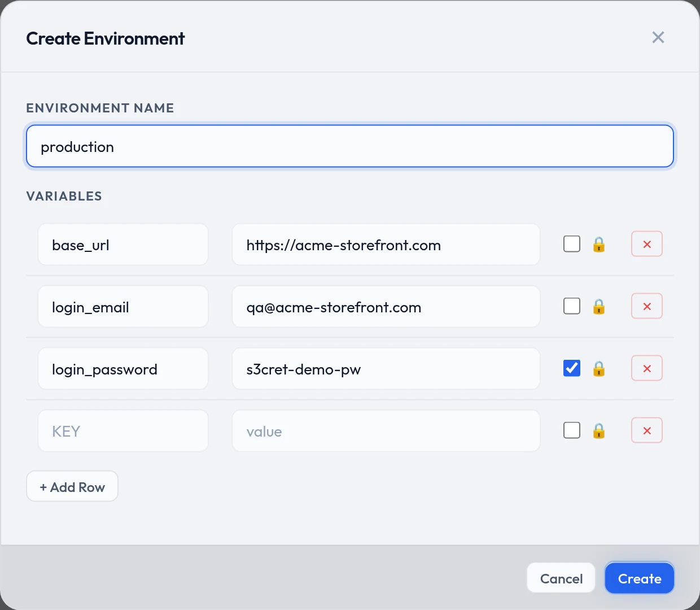Click the + Add Row button
Image resolution: width=700 pixels, height=610 pixels.
(x=72, y=486)
